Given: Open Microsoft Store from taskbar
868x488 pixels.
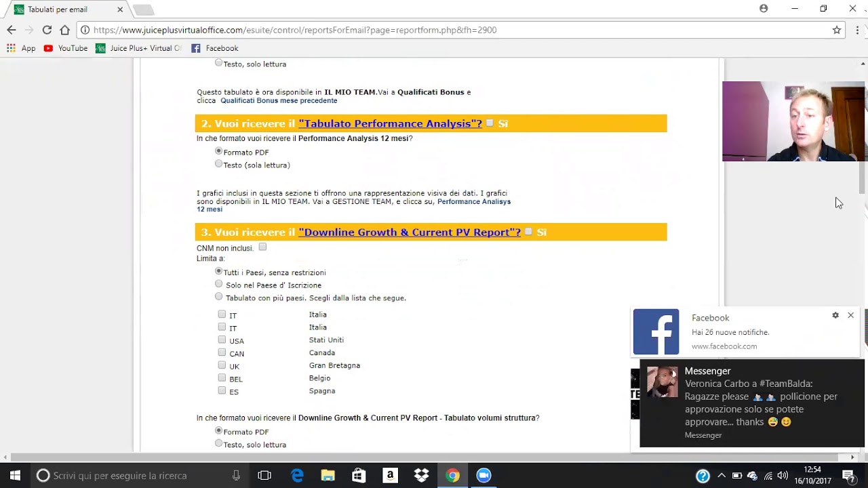Looking at the screenshot, I should [x=359, y=475].
